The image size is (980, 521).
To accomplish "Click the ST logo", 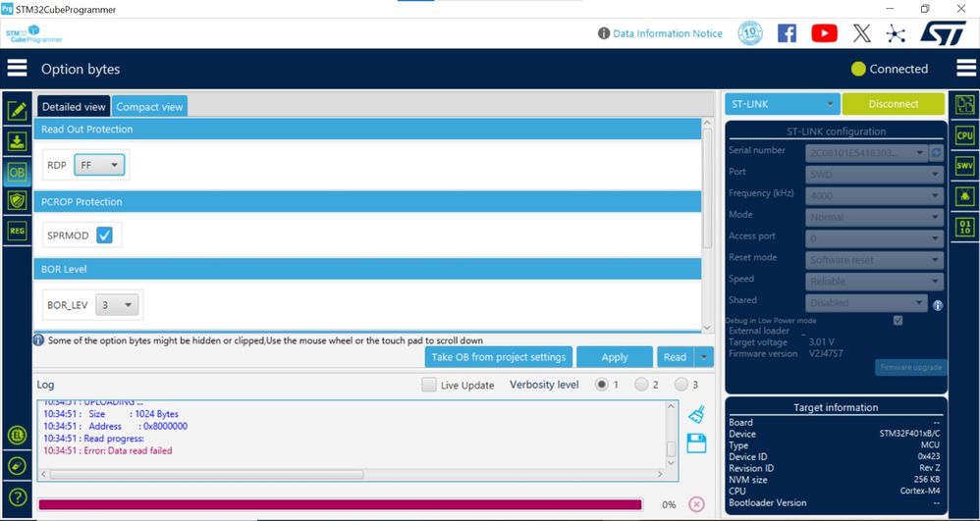I will click(x=943, y=33).
